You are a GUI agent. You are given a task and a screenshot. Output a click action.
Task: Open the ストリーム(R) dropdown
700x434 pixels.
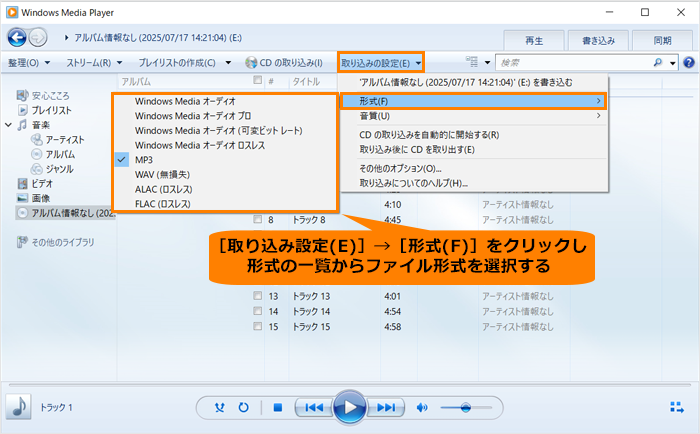(x=94, y=63)
